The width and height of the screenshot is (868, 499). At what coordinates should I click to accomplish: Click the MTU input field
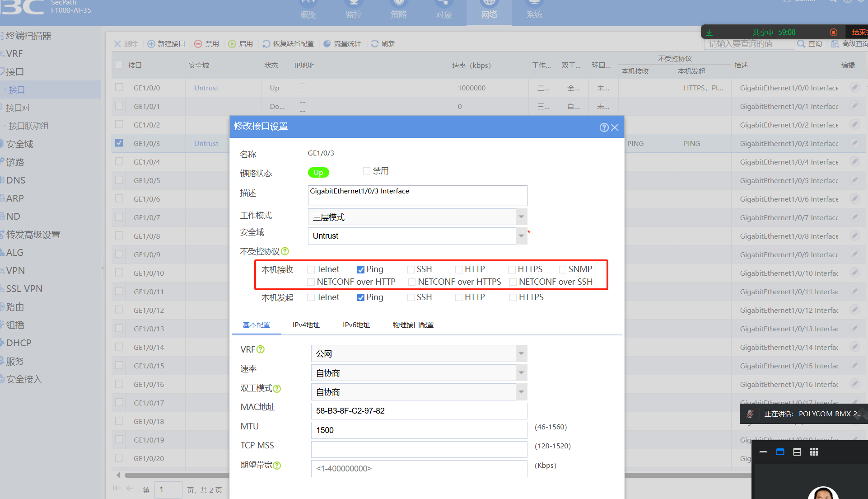pos(419,430)
